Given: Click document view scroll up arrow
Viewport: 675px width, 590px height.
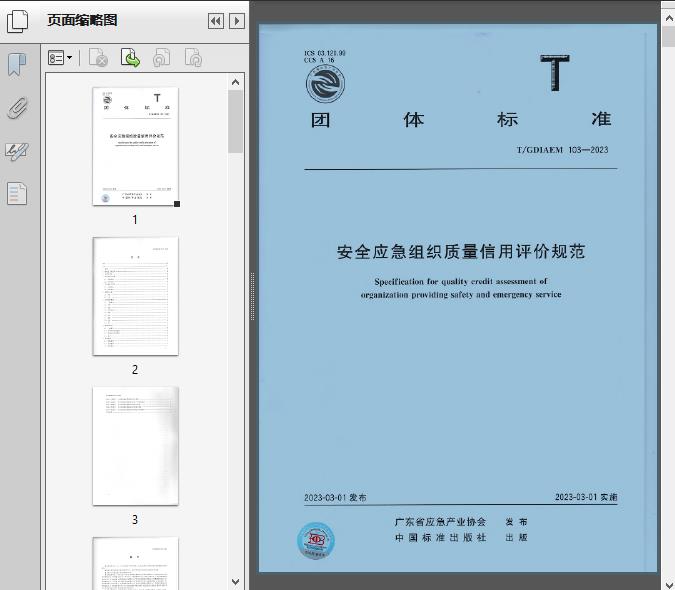Looking at the screenshot, I should click(x=669, y=19).
